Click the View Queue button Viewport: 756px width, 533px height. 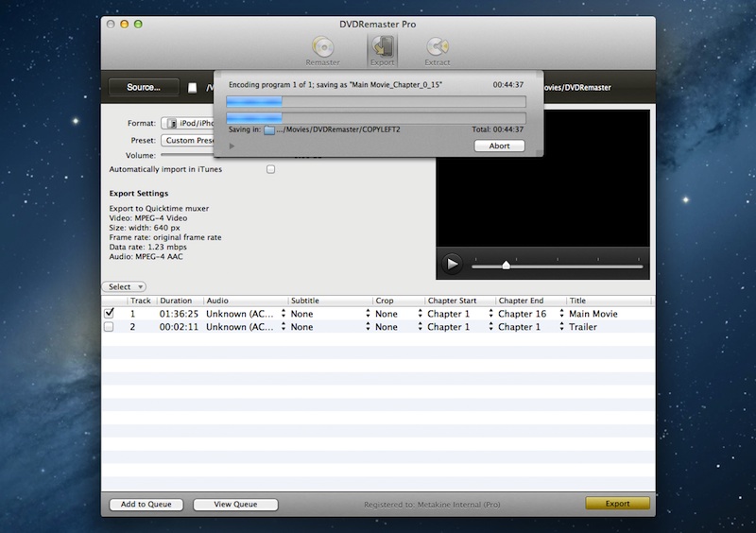pyautogui.click(x=235, y=505)
